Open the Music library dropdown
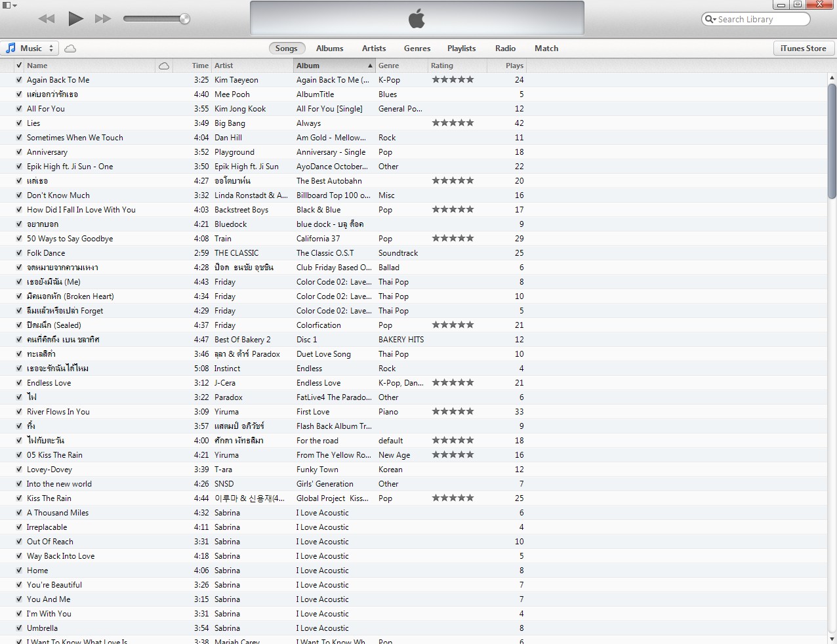 [30, 48]
